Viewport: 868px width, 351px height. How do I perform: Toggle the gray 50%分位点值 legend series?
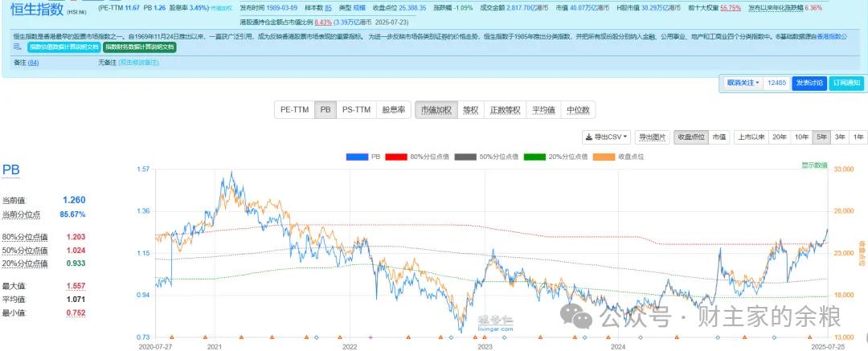(x=486, y=157)
